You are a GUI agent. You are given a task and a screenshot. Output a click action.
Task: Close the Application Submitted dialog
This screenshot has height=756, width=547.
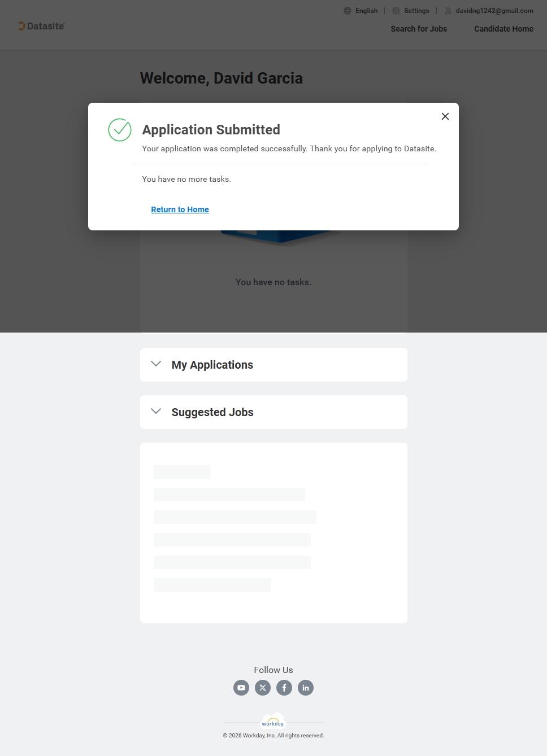pyautogui.click(x=445, y=116)
